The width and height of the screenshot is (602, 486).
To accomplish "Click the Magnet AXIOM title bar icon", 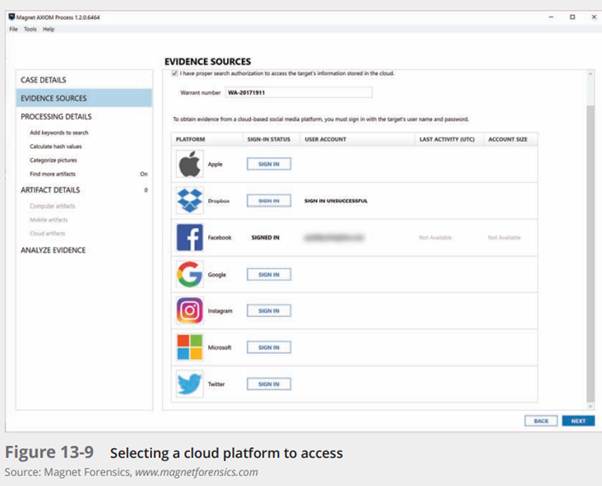I will tap(12, 17).
